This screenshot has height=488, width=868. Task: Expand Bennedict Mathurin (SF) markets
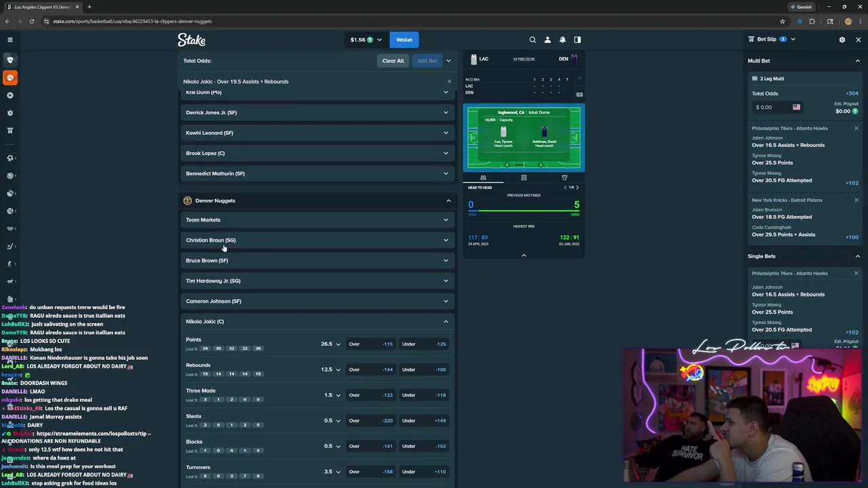(x=317, y=174)
